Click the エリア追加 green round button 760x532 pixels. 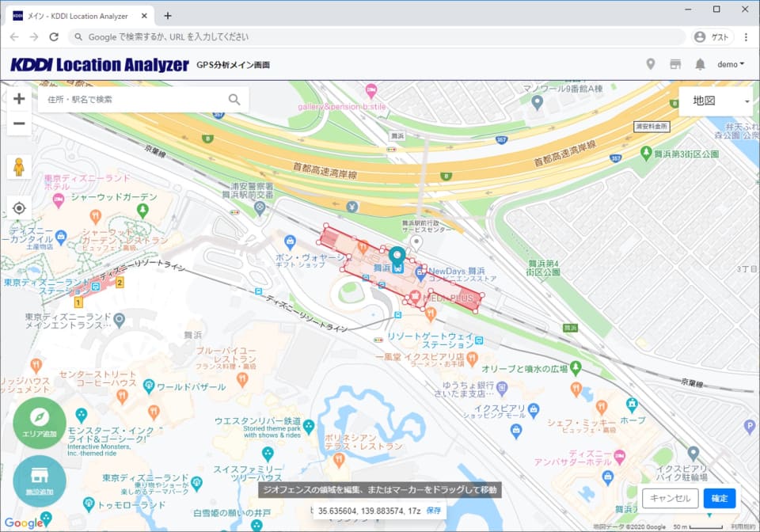40,423
